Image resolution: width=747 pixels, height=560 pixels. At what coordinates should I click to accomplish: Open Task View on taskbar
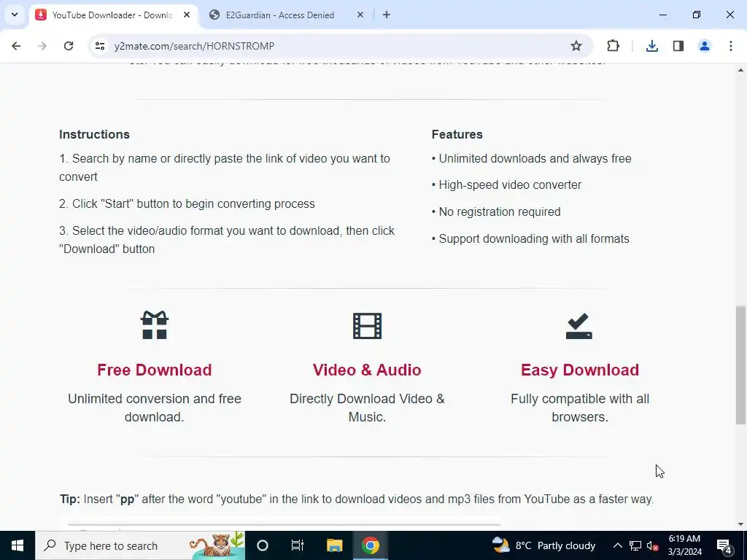pyautogui.click(x=298, y=545)
